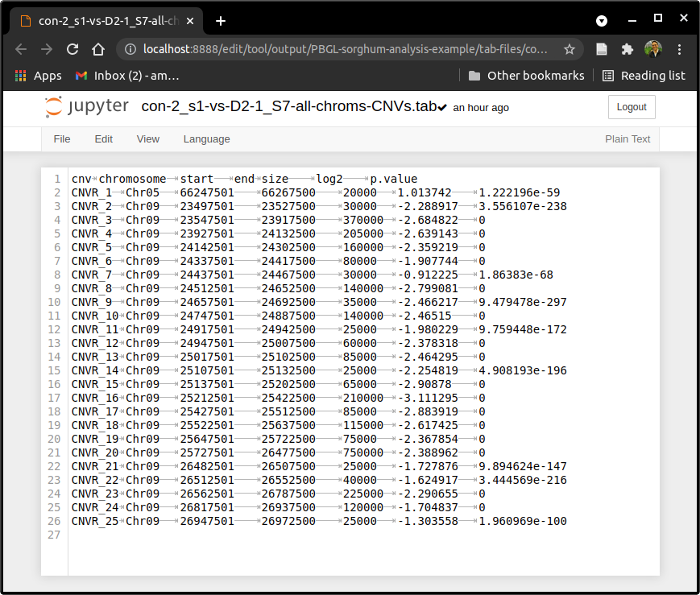Click the 'an hour ago' checkpoint text
Screen dimensions: 700x595
point(481,108)
